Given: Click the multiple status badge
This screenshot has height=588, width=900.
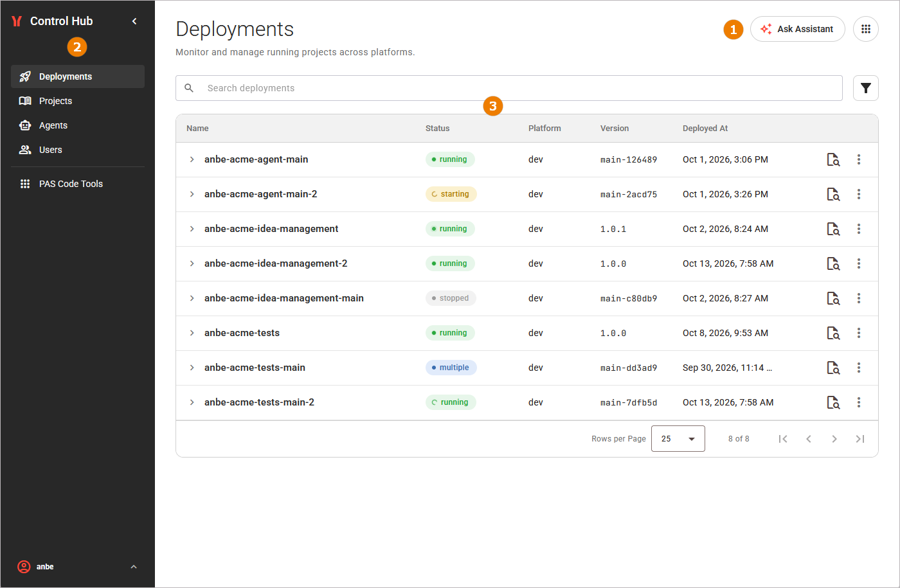Looking at the screenshot, I should coord(451,368).
